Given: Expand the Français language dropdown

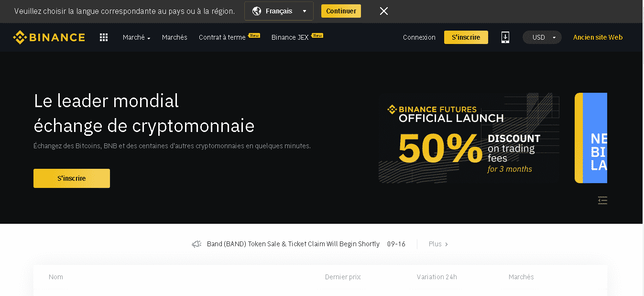Looking at the screenshot, I should coord(279,11).
